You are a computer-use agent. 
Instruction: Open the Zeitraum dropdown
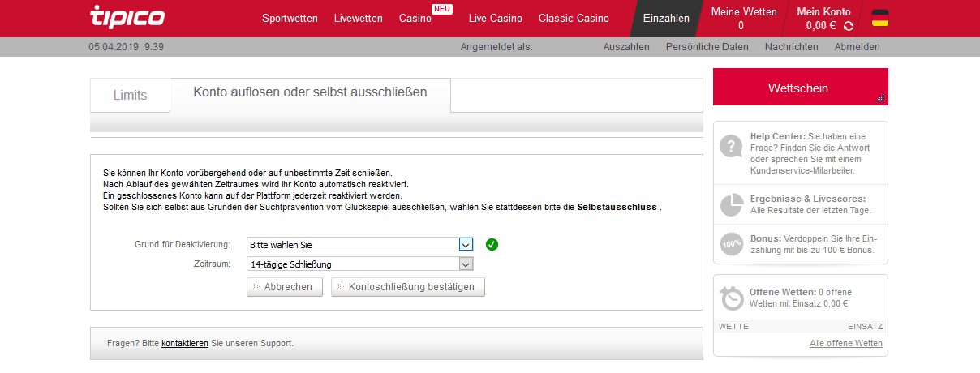[x=359, y=264]
